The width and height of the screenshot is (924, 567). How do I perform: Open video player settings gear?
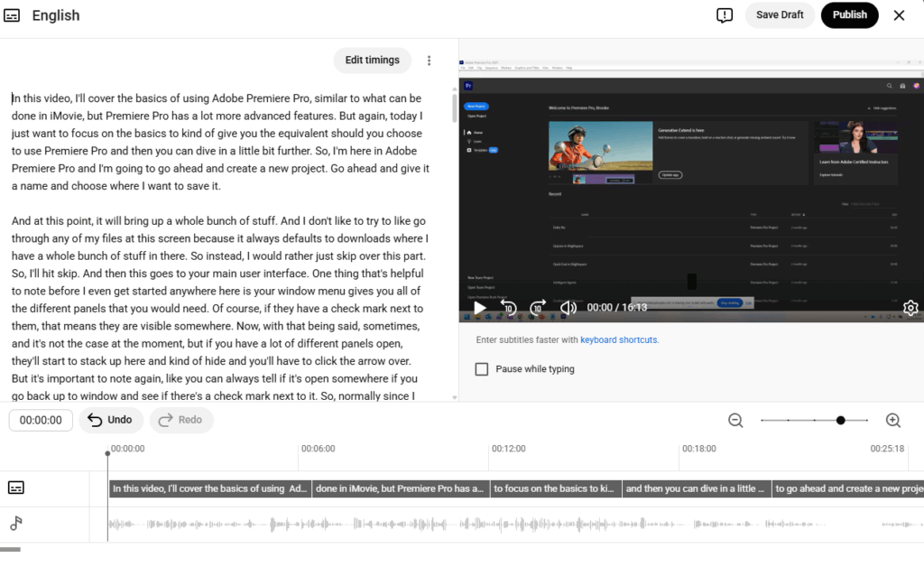(910, 308)
